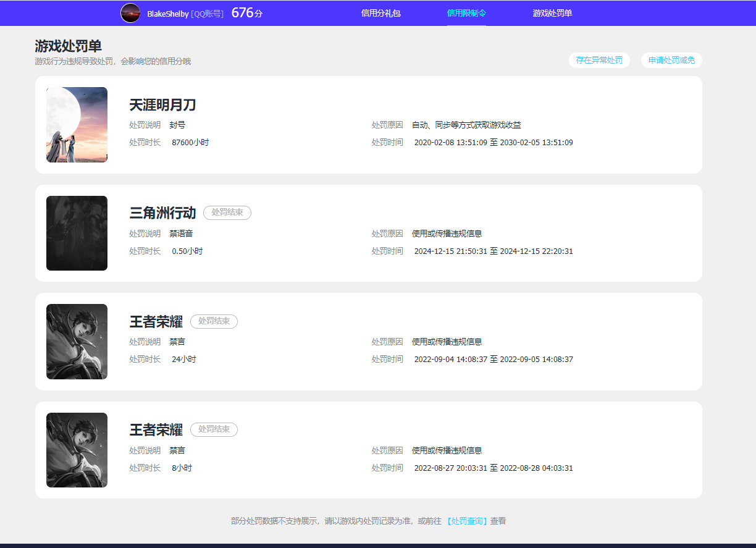This screenshot has height=548, width=756.
Task: Click the QQ账号 label next to username
Action: pos(208,13)
